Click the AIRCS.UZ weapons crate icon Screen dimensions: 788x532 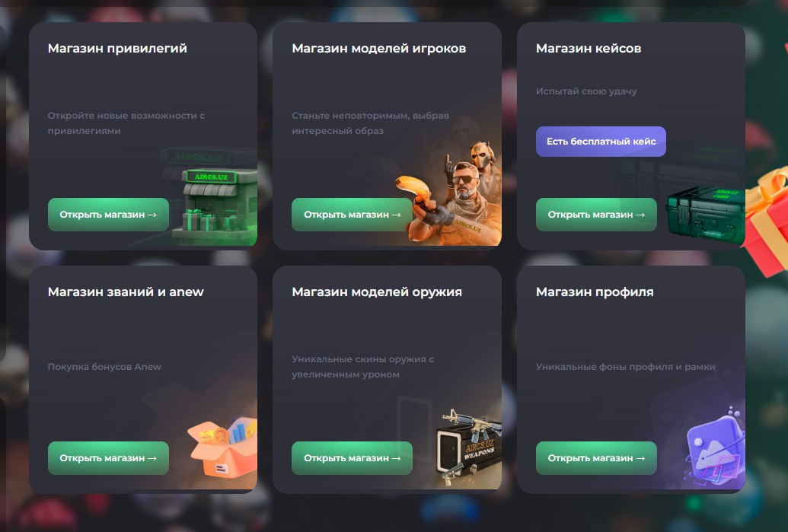[x=470, y=448]
